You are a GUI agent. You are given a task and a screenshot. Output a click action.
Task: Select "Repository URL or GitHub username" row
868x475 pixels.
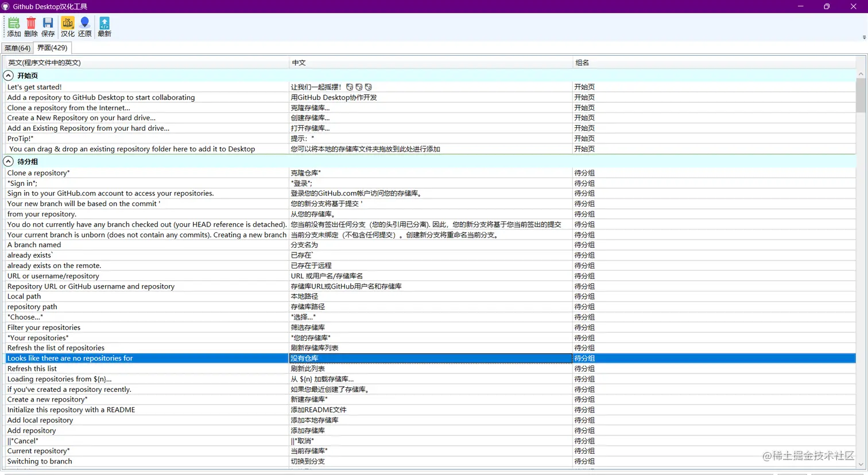(x=431, y=286)
